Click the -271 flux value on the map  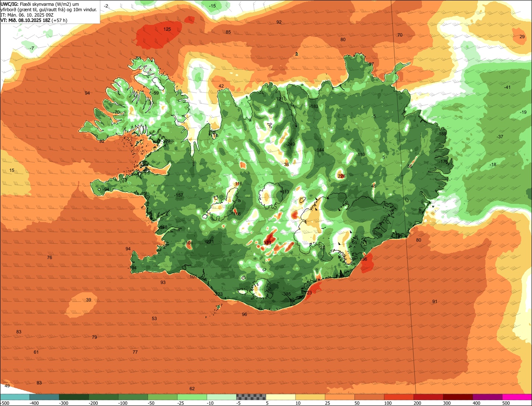click(209, 242)
